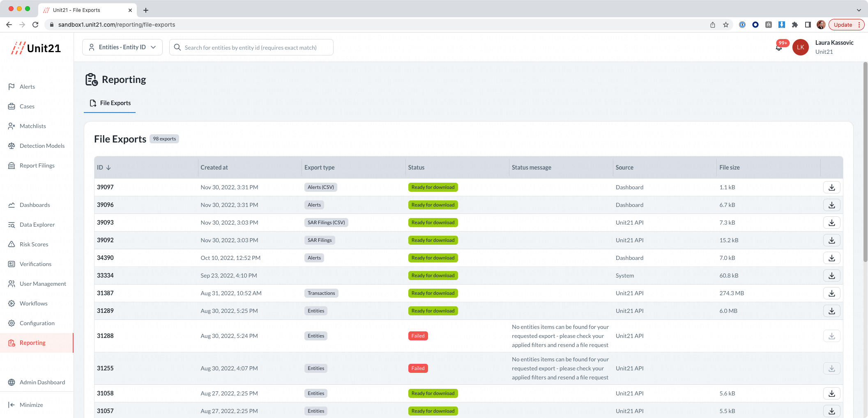The width and height of the screenshot is (868, 418).
Task: Click the SAR Filings (CSV) tag
Action: point(326,223)
